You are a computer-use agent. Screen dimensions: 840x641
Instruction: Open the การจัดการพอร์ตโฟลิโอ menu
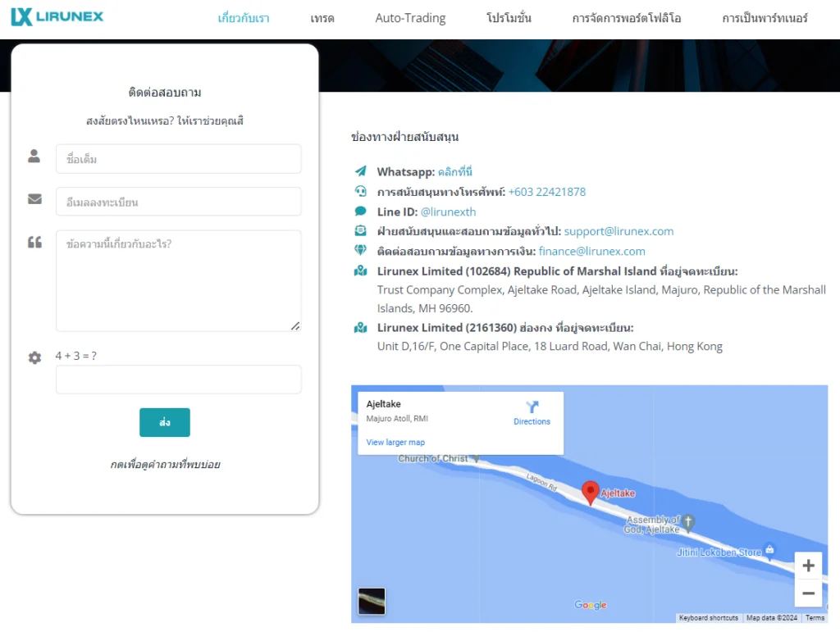point(626,18)
